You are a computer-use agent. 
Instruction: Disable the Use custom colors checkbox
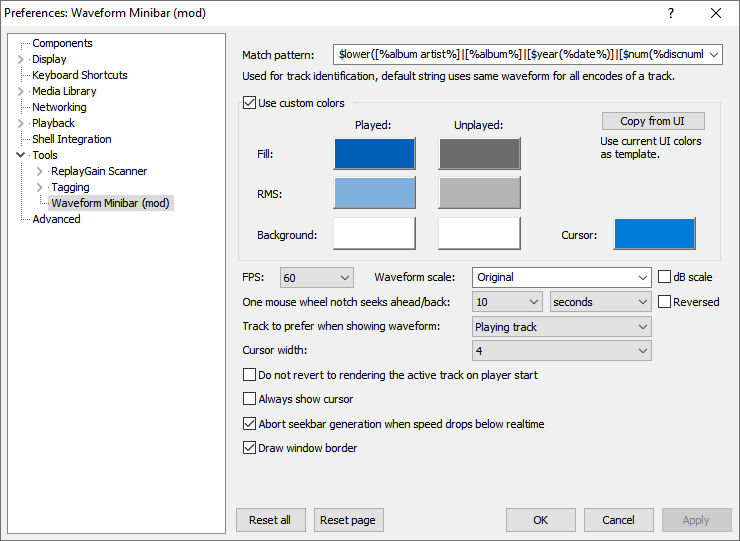pos(250,103)
